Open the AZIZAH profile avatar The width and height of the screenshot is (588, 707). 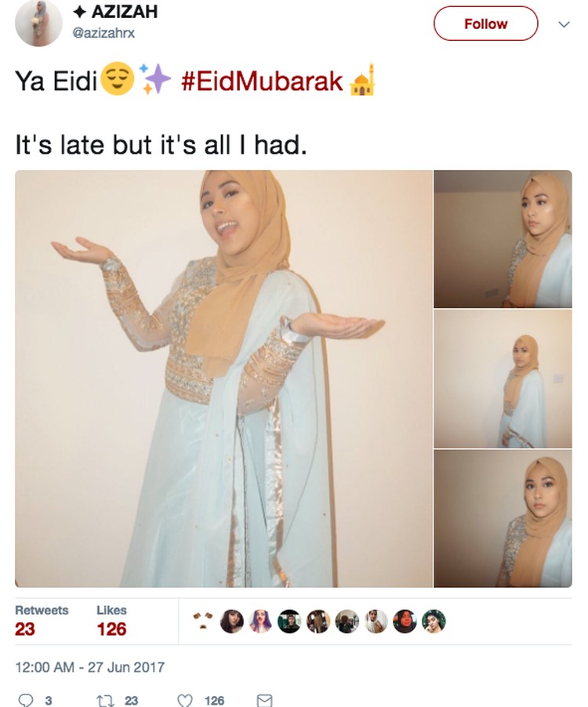(x=38, y=23)
